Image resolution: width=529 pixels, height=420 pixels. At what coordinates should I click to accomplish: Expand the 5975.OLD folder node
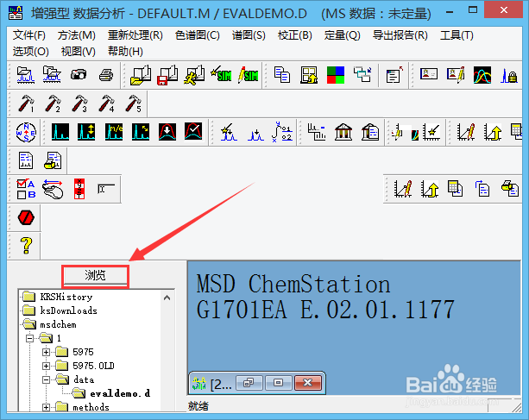pyautogui.click(x=47, y=366)
